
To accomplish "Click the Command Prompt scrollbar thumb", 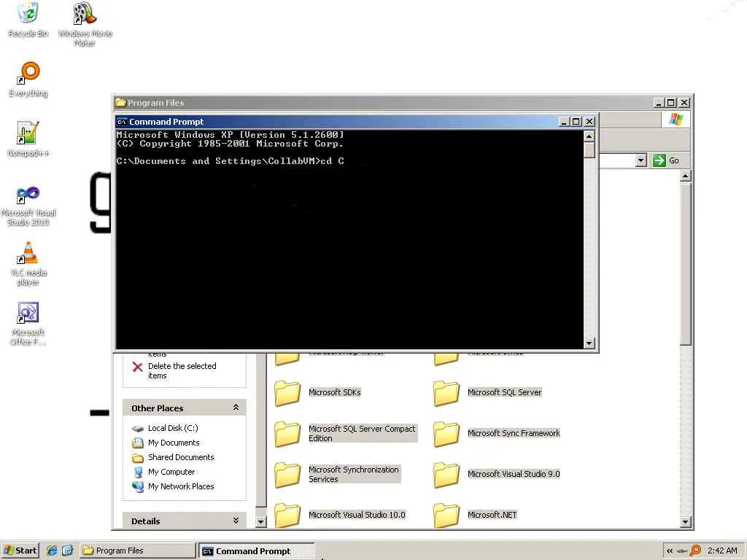I will click(x=589, y=150).
